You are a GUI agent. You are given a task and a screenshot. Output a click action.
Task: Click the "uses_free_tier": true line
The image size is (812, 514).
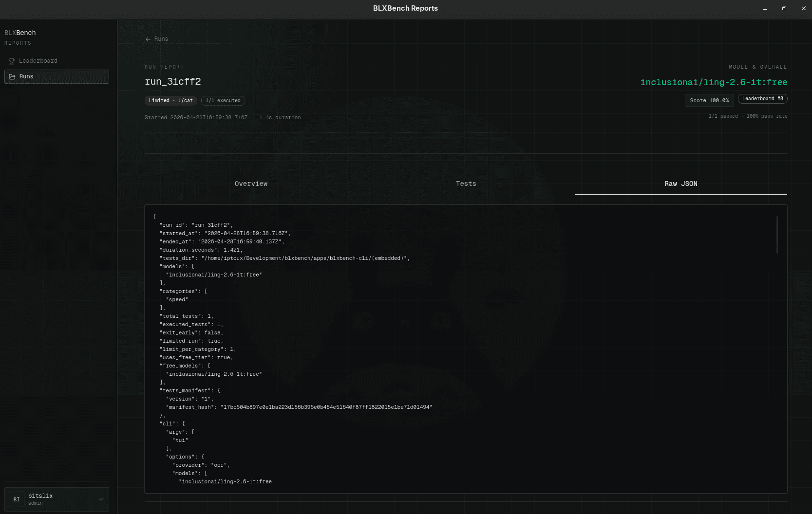(x=196, y=358)
